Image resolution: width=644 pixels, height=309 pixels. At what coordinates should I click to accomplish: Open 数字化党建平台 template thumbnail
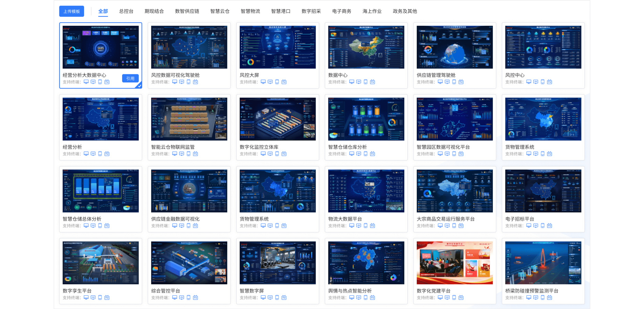(x=455, y=263)
